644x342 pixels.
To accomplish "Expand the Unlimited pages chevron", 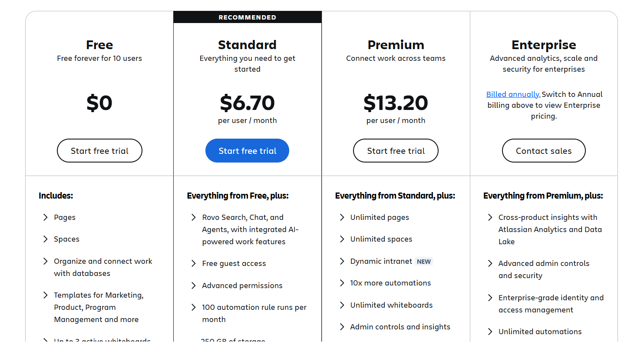I will [342, 217].
